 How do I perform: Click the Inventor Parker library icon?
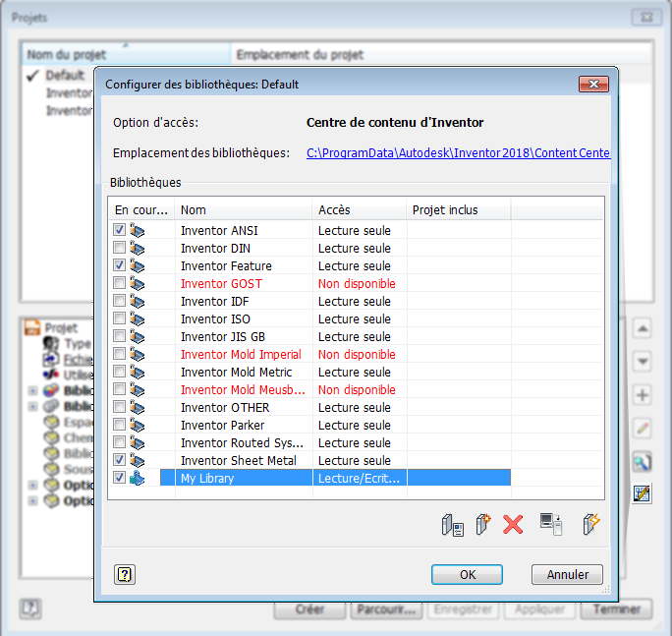138,425
